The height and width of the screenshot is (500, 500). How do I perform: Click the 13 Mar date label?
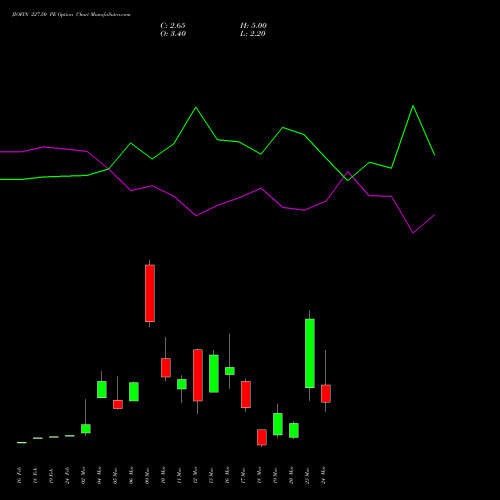211,475
